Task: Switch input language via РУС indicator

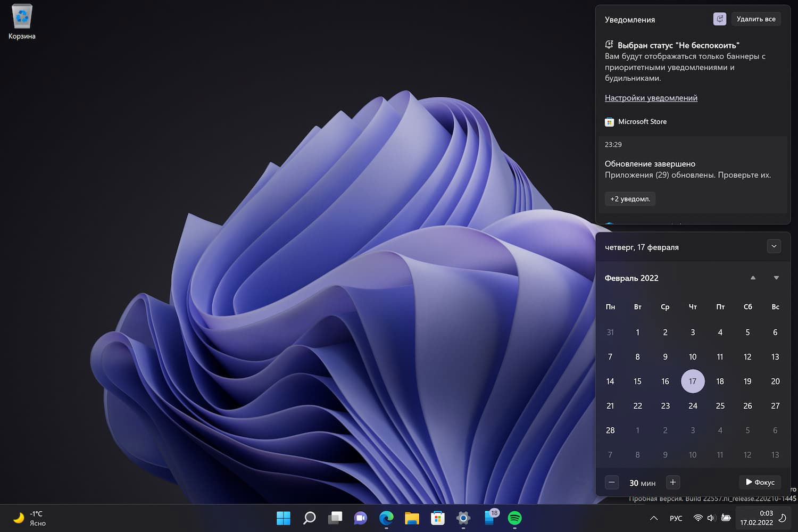Action: [676, 518]
